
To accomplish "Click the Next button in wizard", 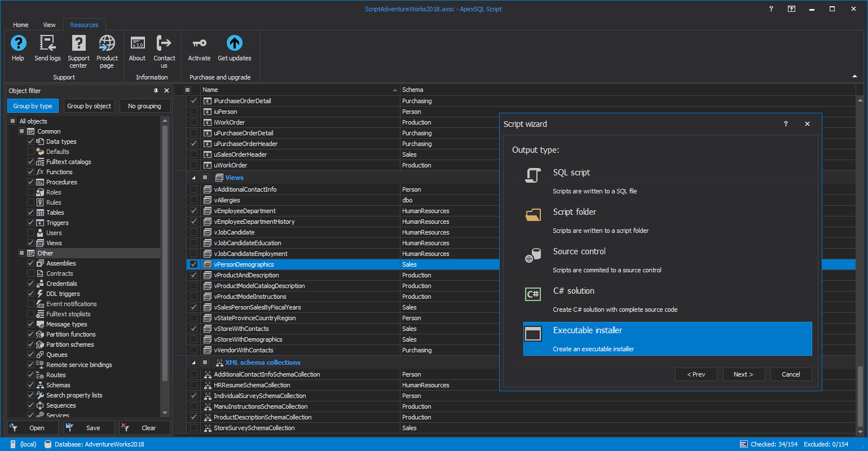I will pos(743,374).
